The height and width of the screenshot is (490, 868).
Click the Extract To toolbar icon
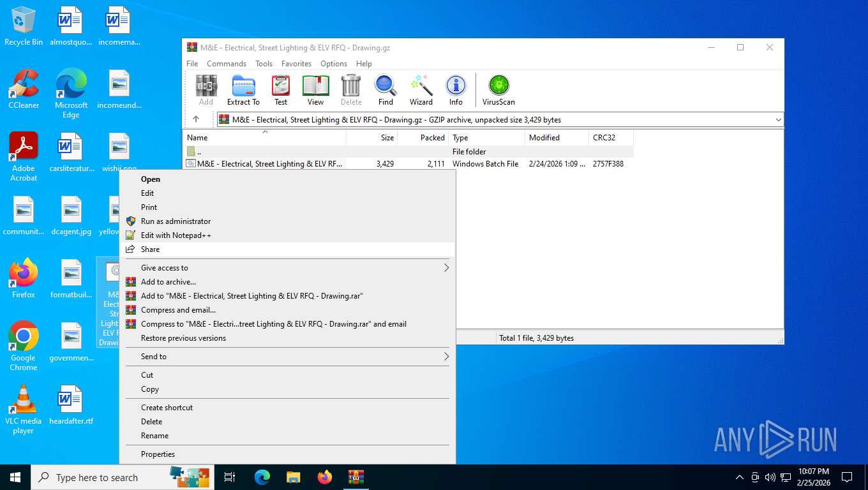[243, 90]
